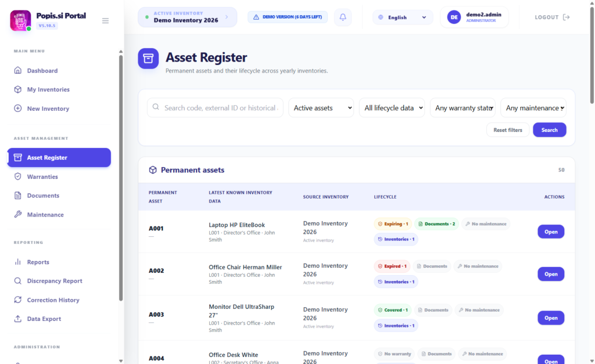Click the Source Inventory column header
The height and width of the screenshot is (364, 595).
tap(325, 197)
